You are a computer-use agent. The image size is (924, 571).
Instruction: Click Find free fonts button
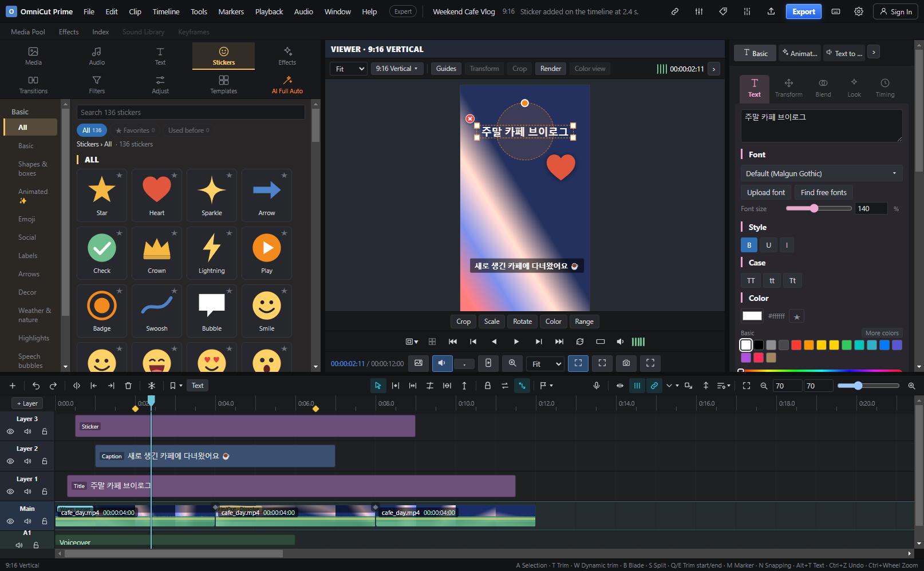[x=823, y=192]
